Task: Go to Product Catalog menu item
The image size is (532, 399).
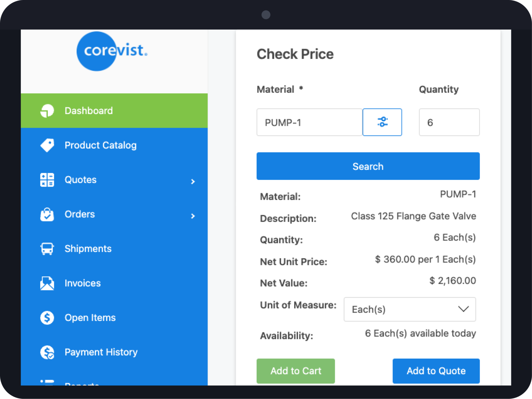Action: [114, 145]
